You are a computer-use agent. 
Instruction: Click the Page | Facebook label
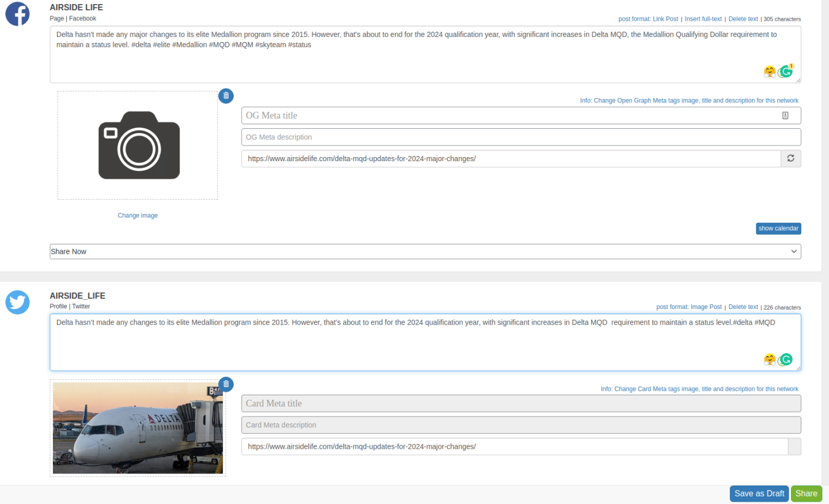[x=73, y=18]
